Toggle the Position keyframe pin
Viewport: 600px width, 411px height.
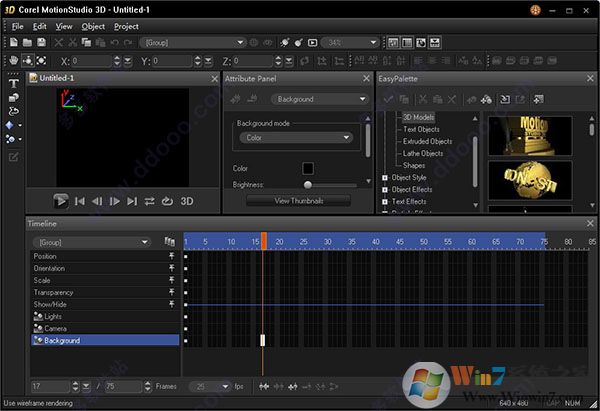[x=171, y=256]
